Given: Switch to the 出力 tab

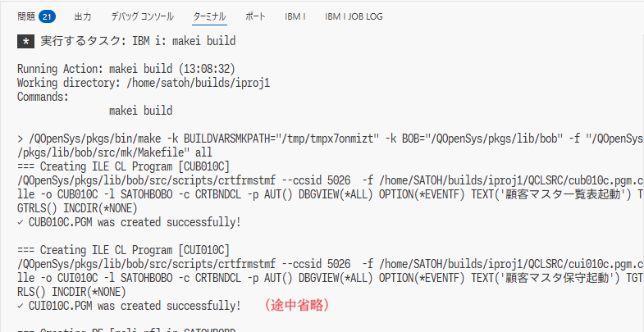Looking at the screenshot, I should [83, 16].
